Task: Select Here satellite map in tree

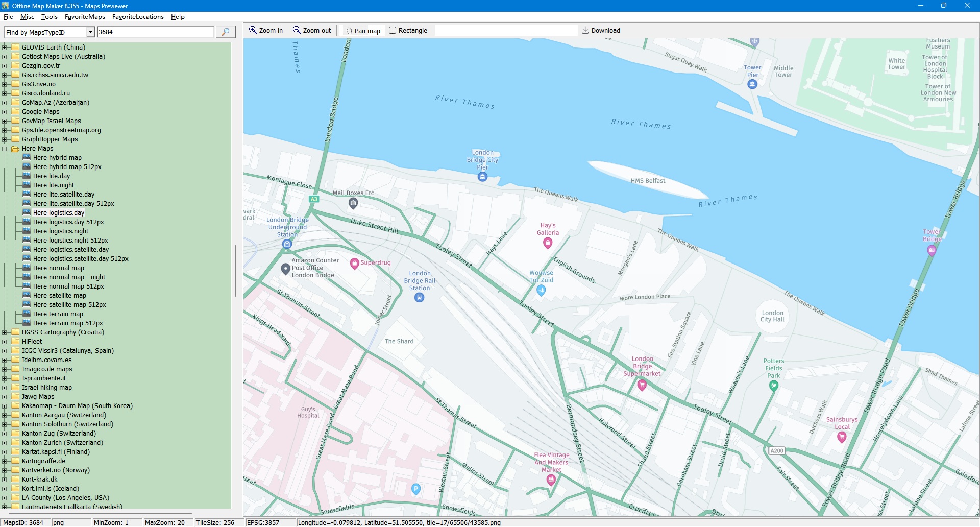Action: pyautogui.click(x=59, y=296)
